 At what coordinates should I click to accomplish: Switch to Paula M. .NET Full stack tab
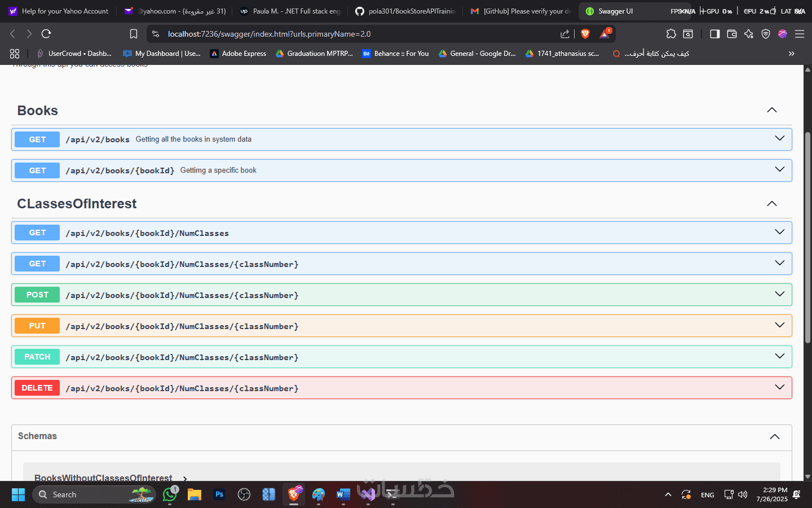coord(290,11)
